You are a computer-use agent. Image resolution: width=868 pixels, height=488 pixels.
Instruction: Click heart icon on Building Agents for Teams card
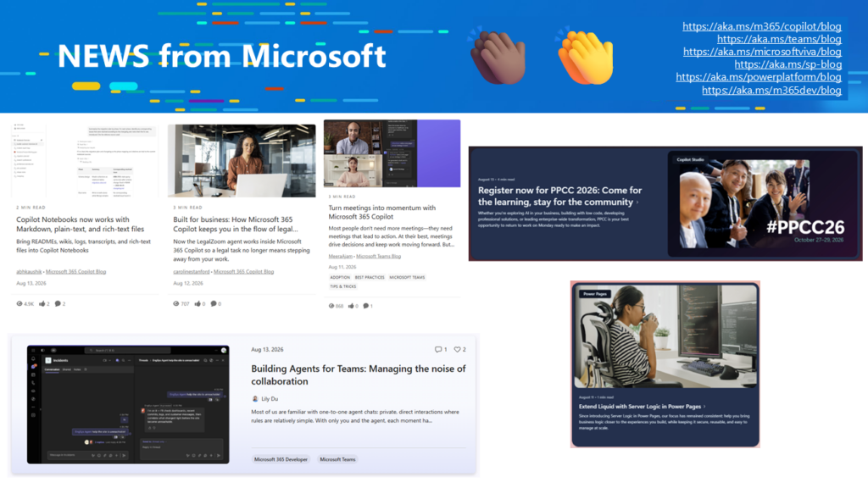(457, 350)
